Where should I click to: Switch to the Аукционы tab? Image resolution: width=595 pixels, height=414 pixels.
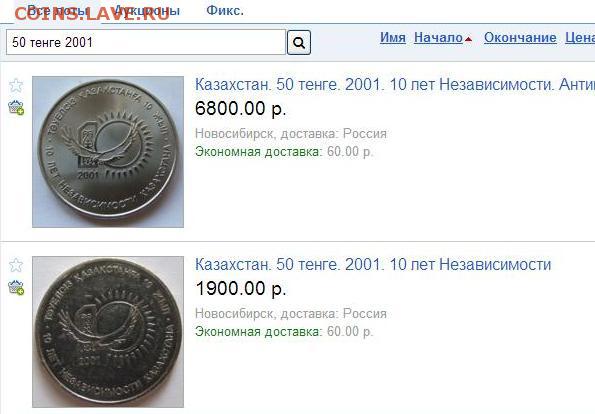(146, 11)
